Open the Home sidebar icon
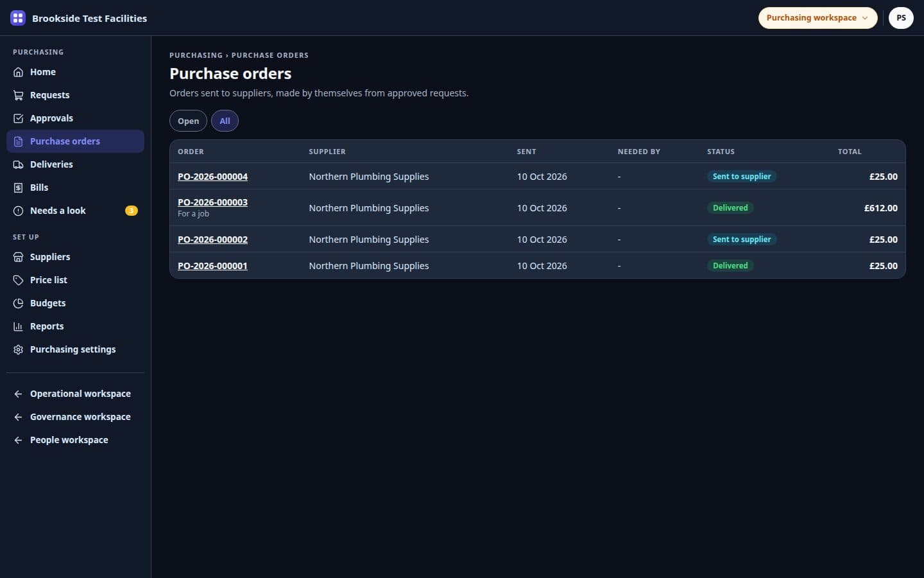This screenshot has width=924, height=578. pyautogui.click(x=19, y=72)
